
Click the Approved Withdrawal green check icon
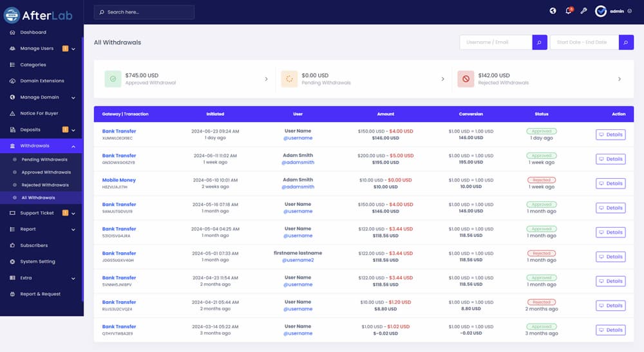(x=113, y=79)
